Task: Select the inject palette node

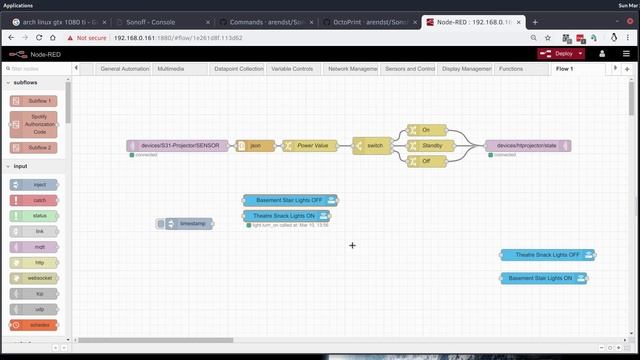Action: [x=33, y=185]
